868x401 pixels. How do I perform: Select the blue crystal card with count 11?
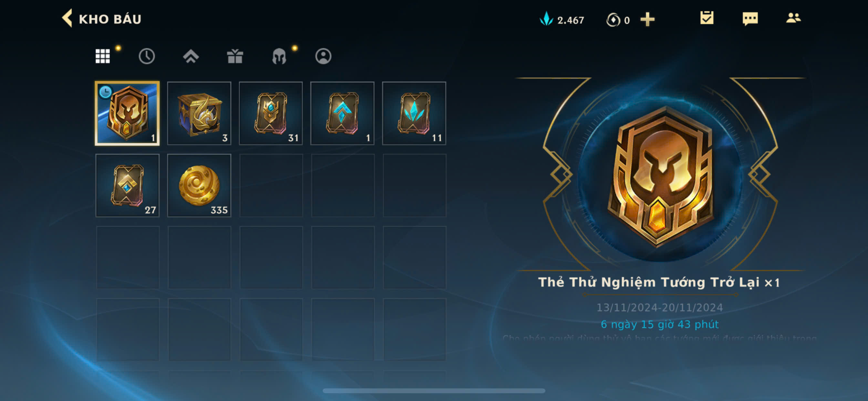(414, 113)
